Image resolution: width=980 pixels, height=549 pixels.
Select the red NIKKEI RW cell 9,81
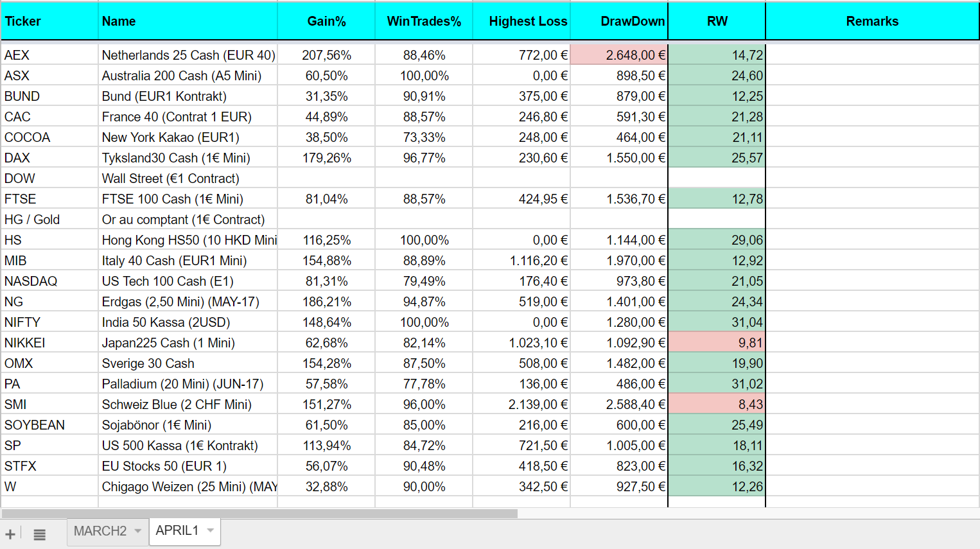point(717,343)
